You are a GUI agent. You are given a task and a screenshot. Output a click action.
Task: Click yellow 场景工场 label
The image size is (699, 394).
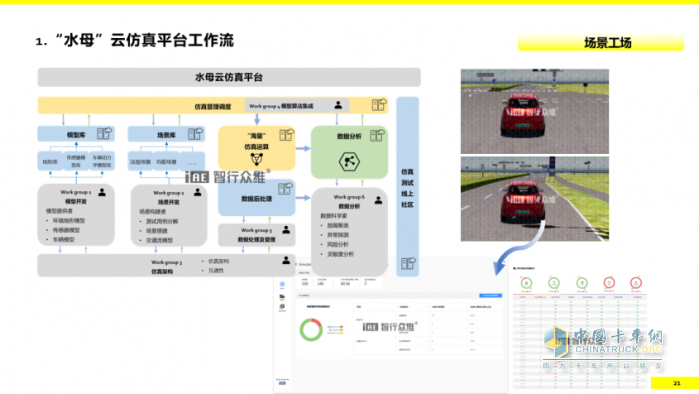click(x=601, y=42)
